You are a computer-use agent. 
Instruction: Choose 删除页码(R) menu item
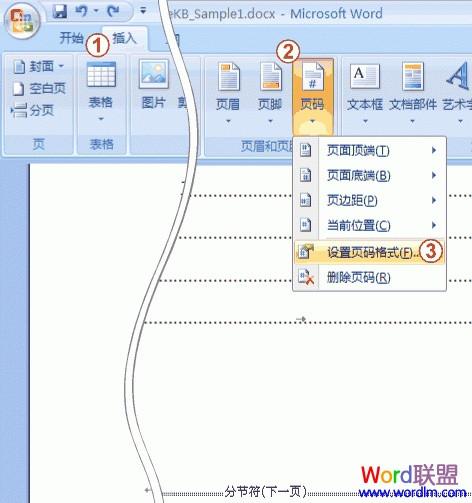click(x=369, y=277)
